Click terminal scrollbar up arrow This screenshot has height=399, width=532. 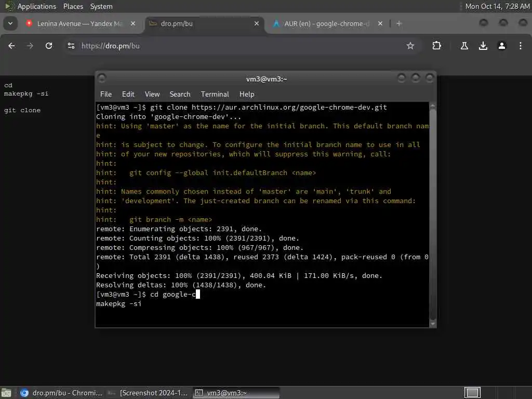[x=433, y=106]
